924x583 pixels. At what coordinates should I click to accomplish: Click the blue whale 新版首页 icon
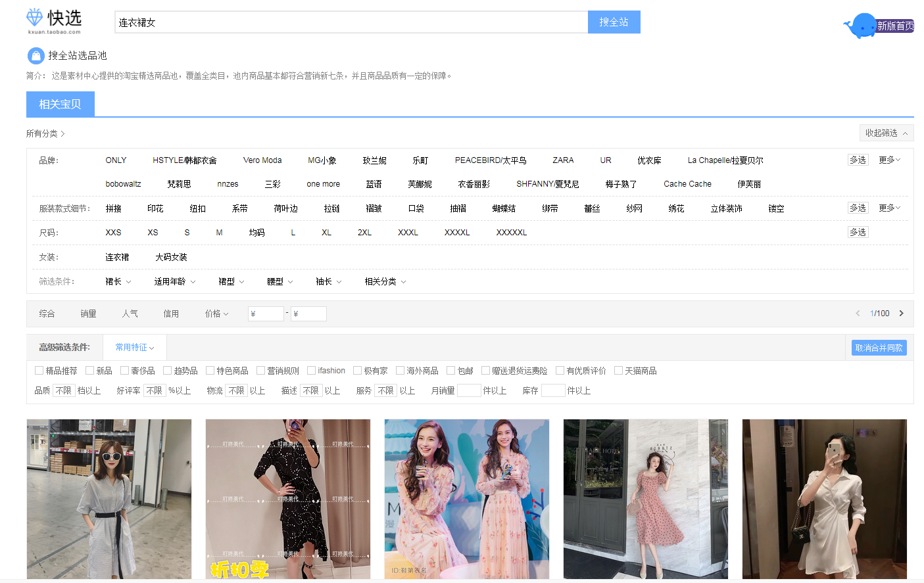point(879,26)
